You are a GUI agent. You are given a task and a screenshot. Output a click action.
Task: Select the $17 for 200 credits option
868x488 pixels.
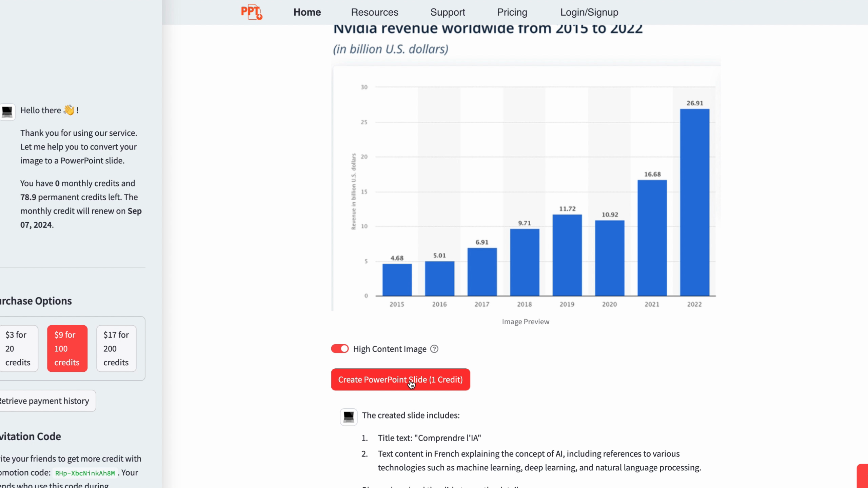116,348
